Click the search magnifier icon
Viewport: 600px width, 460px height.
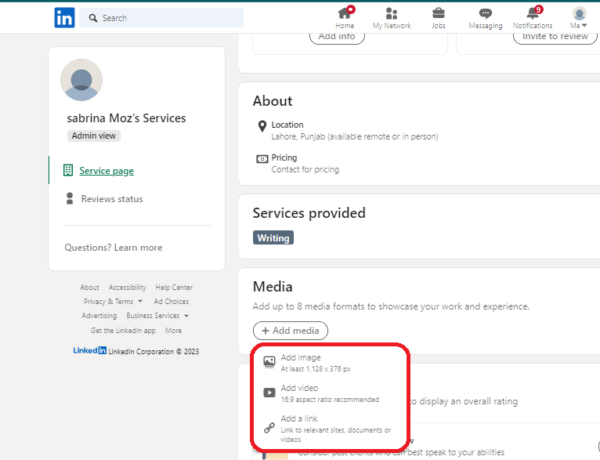(x=93, y=18)
